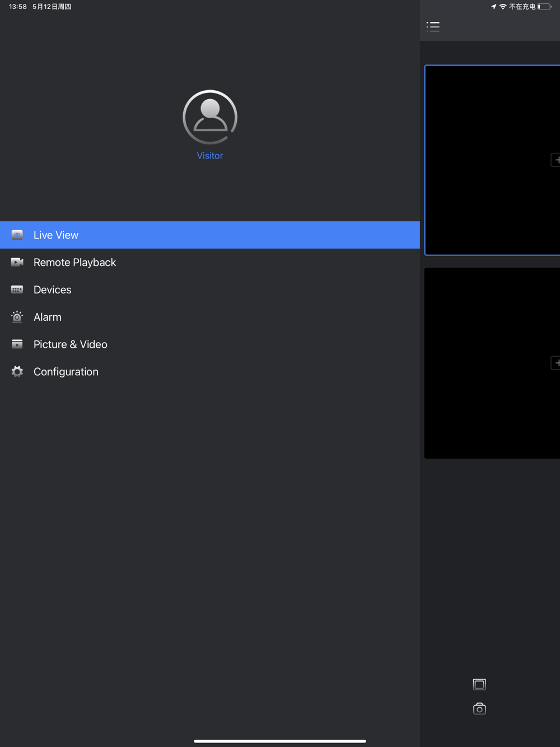Click the Configuration gear icon
The width and height of the screenshot is (560, 747).
pyautogui.click(x=17, y=372)
